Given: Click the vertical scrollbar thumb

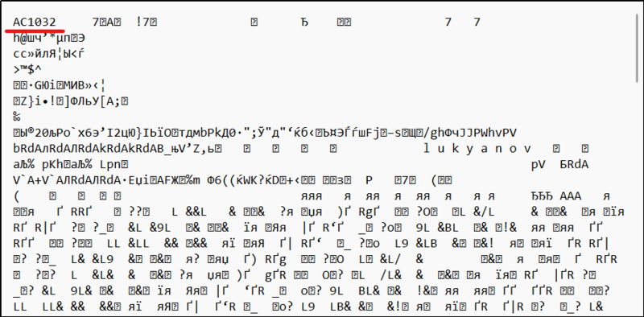Looking at the screenshot, I should [637, 49].
